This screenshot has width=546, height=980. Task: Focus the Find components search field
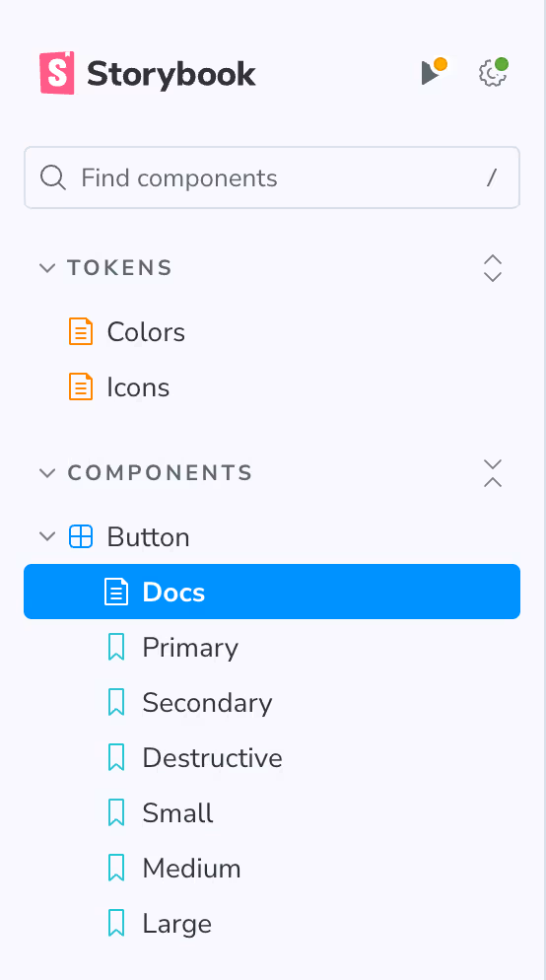click(x=272, y=177)
